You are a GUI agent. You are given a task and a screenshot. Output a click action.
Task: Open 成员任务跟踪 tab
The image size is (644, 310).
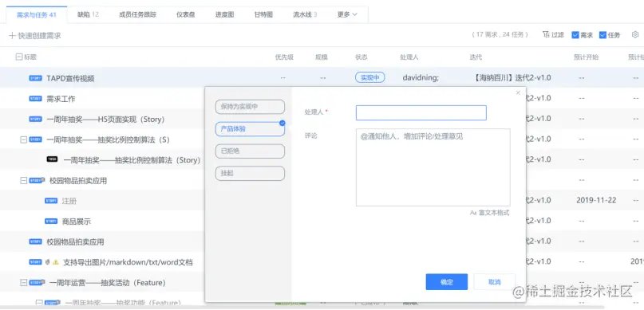click(137, 14)
